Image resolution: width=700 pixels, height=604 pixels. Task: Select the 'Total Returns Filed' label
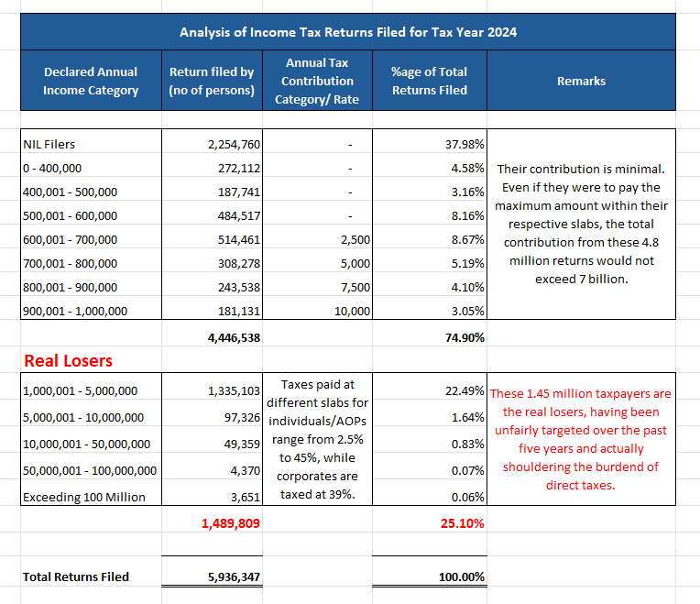[x=76, y=577]
